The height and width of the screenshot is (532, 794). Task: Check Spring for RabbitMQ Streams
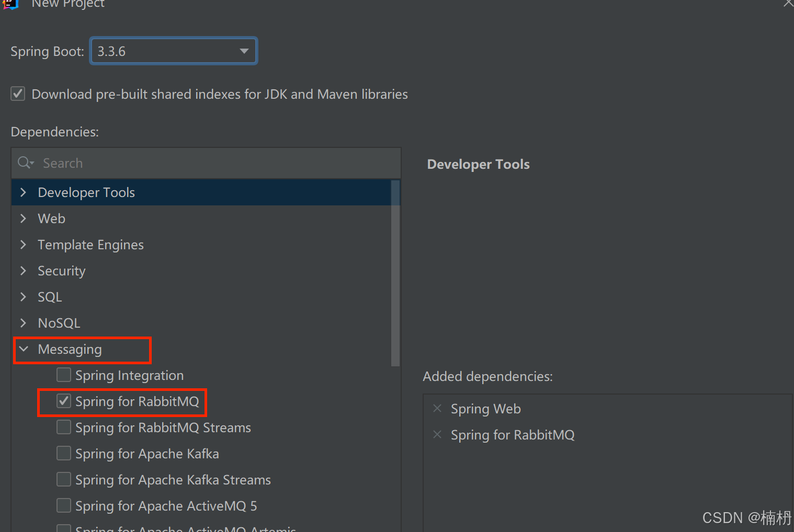pos(63,427)
